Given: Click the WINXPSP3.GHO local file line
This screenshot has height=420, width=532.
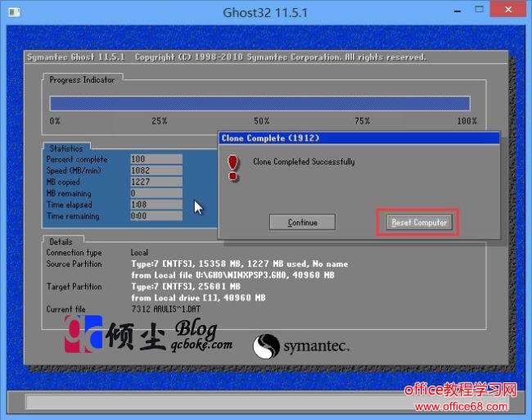Looking at the screenshot, I should tap(232, 275).
